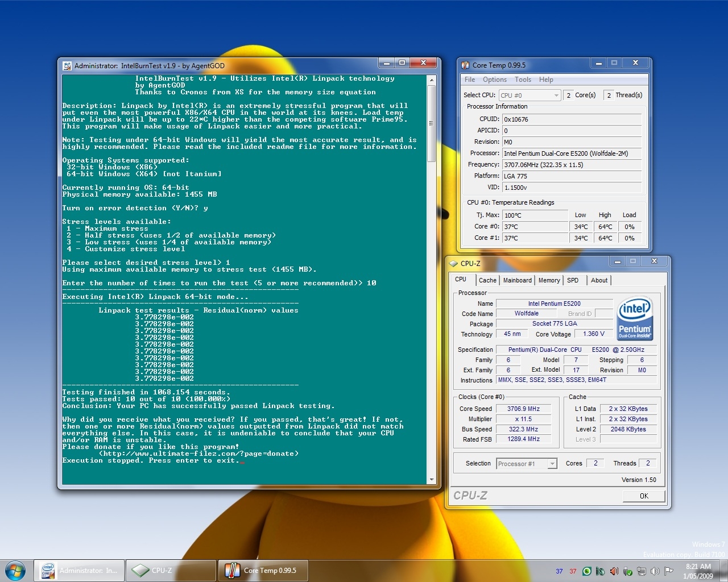The width and height of the screenshot is (728, 582).
Task: Switch to Memory tab in CPU-Z
Action: pos(549,280)
